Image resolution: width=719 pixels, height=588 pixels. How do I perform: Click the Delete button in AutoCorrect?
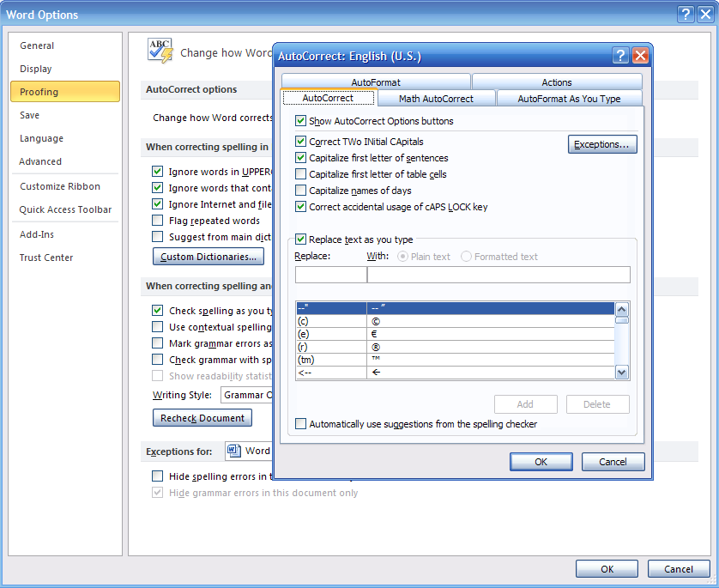[x=597, y=404]
